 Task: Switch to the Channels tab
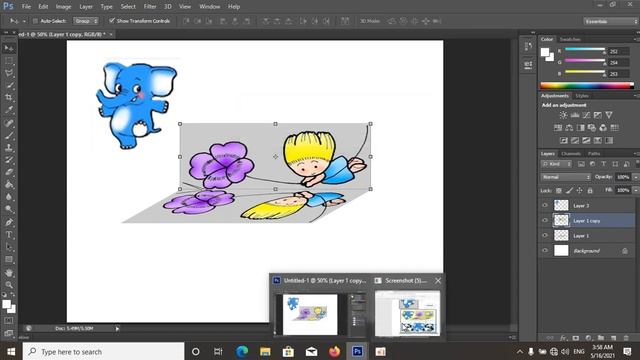tap(571, 154)
